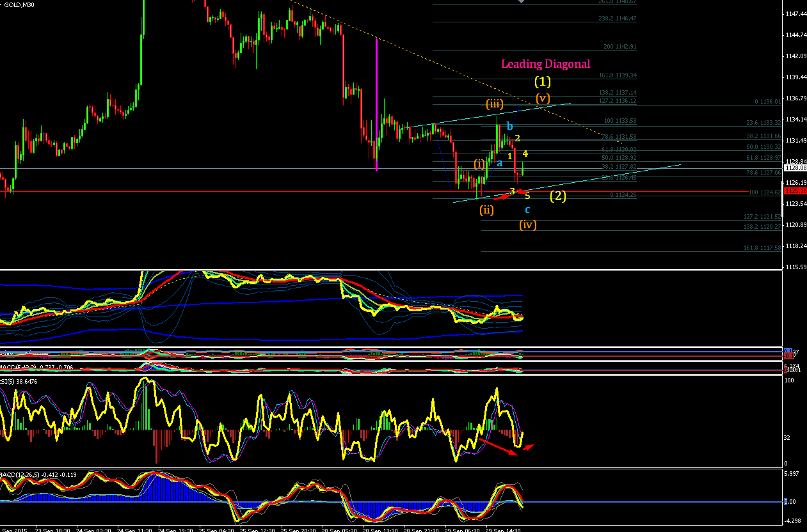
Task: Click Fibonacci level '0 1124.25'
Action: [623, 195]
